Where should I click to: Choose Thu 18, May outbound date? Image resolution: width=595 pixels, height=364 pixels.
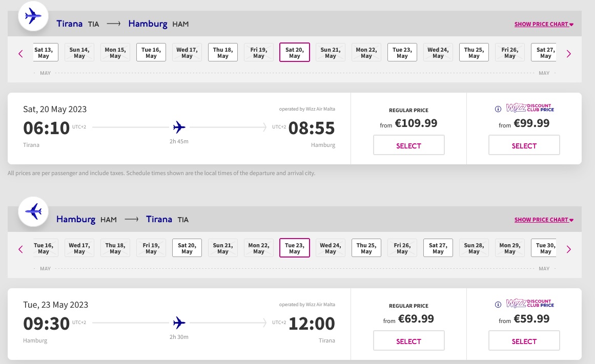[x=223, y=53]
